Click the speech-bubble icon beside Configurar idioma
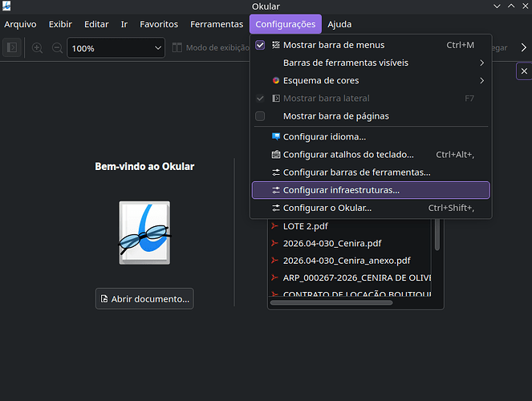The image size is (532, 401). (276, 136)
